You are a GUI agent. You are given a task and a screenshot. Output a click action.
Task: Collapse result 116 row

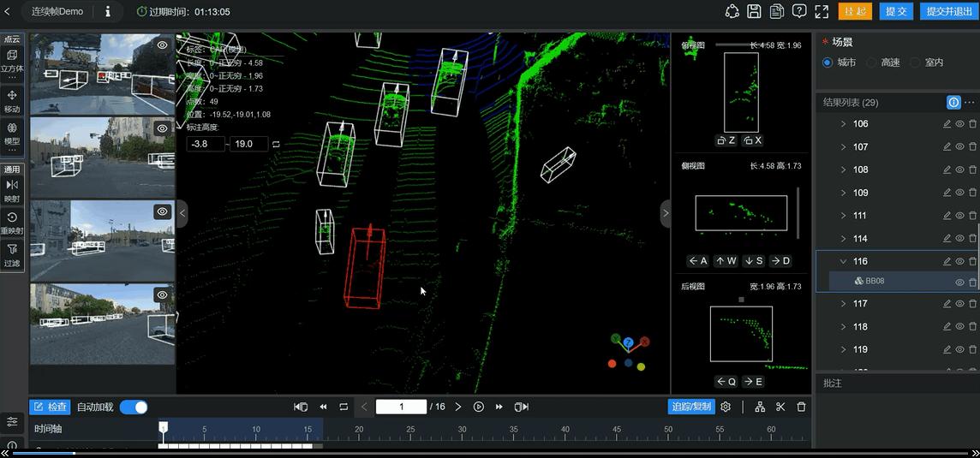coord(843,261)
